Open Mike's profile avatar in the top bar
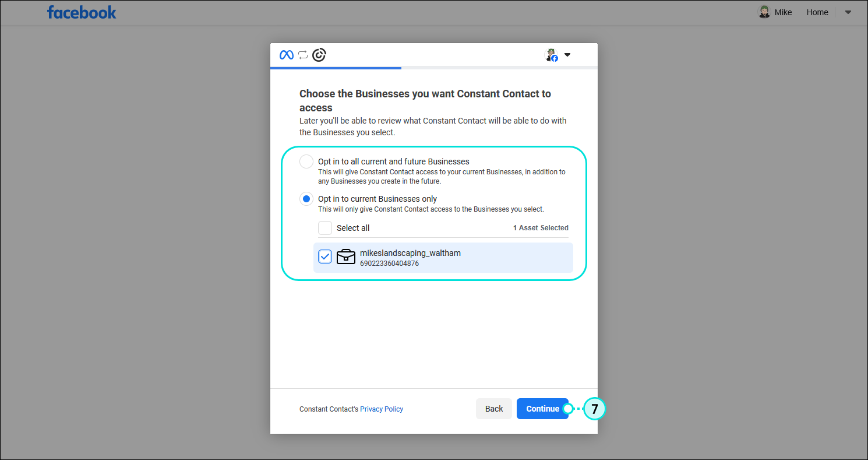The height and width of the screenshot is (460, 868). click(764, 12)
